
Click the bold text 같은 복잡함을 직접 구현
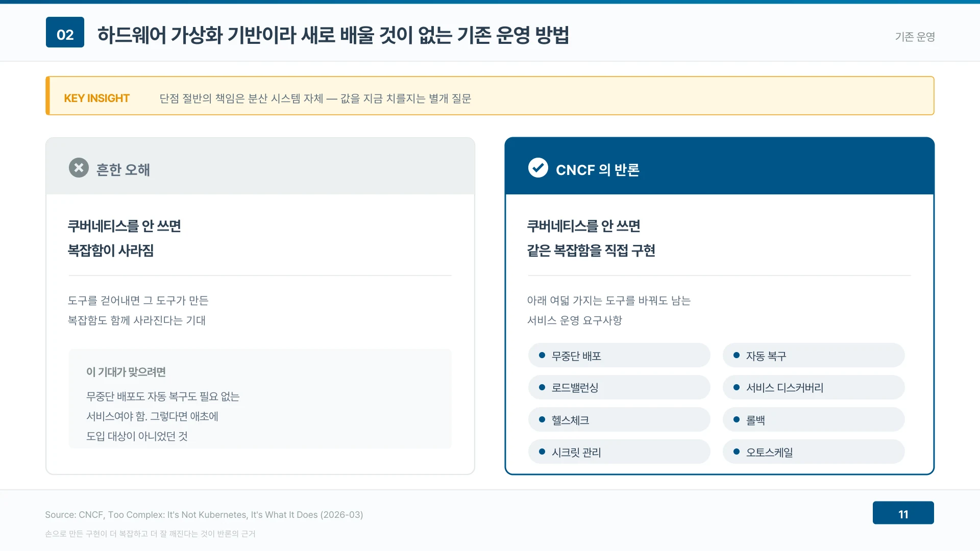[591, 250]
